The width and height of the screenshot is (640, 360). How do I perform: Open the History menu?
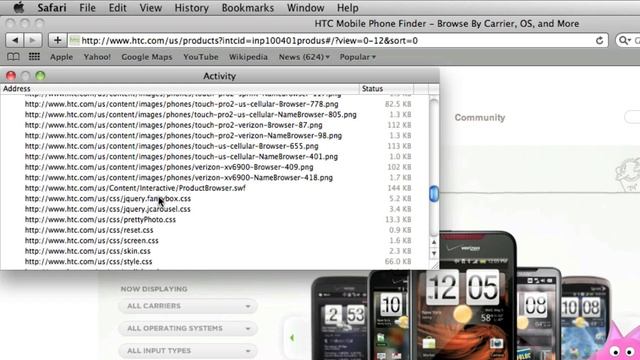tap(191, 8)
